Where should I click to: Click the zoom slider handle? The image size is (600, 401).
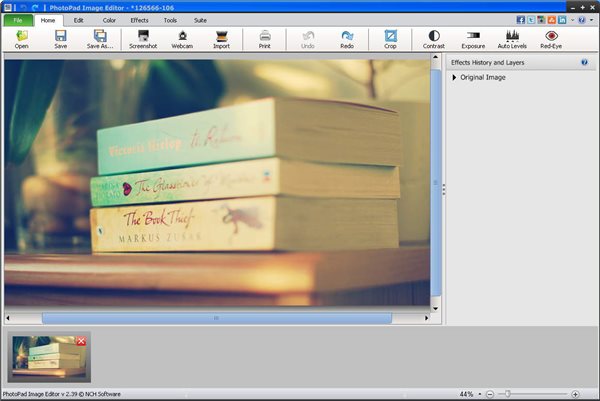pos(507,393)
